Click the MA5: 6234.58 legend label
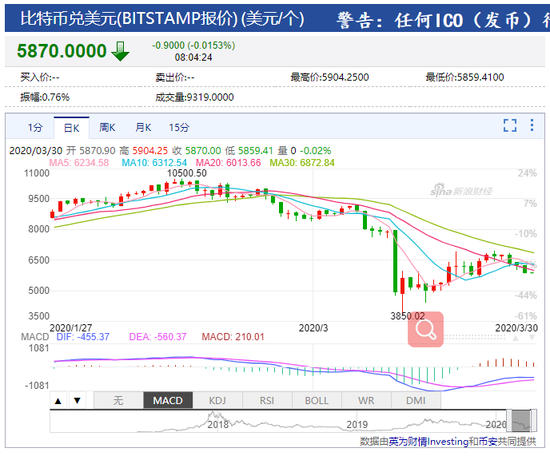This screenshot has height=456, width=550. click(79, 163)
